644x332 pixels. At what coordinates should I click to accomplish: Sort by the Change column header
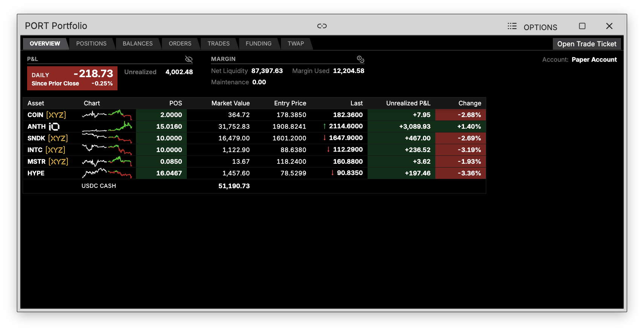click(470, 103)
